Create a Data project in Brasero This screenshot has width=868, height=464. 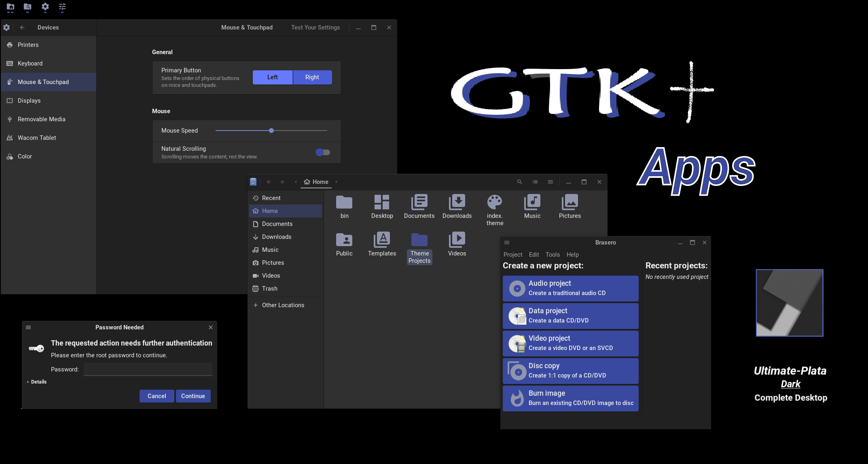[570, 316]
